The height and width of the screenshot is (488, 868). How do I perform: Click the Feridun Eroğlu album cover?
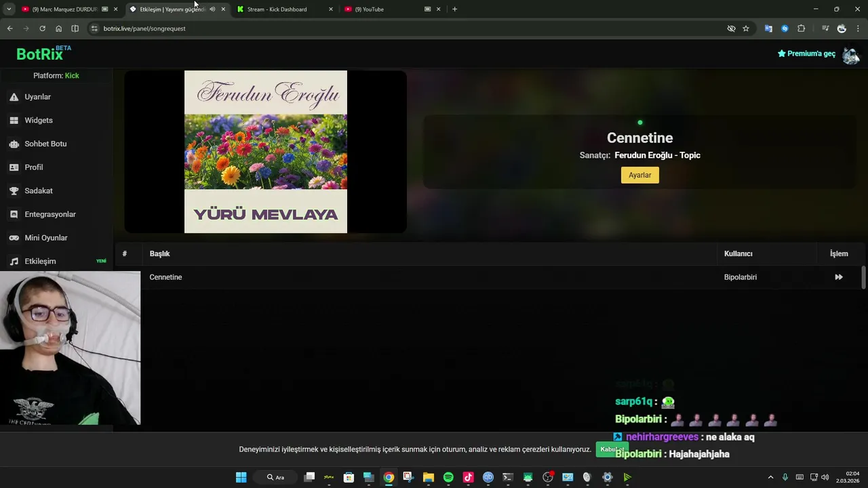click(x=266, y=152)
